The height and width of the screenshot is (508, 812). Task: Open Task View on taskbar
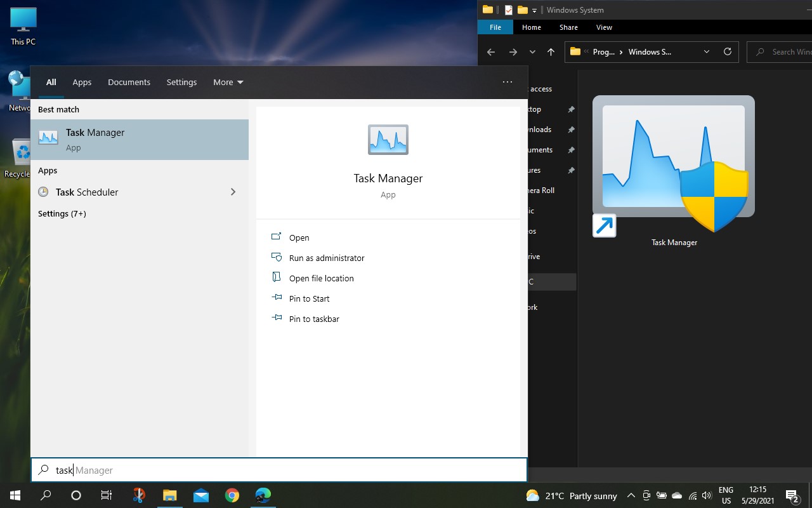tap(107, 495)
